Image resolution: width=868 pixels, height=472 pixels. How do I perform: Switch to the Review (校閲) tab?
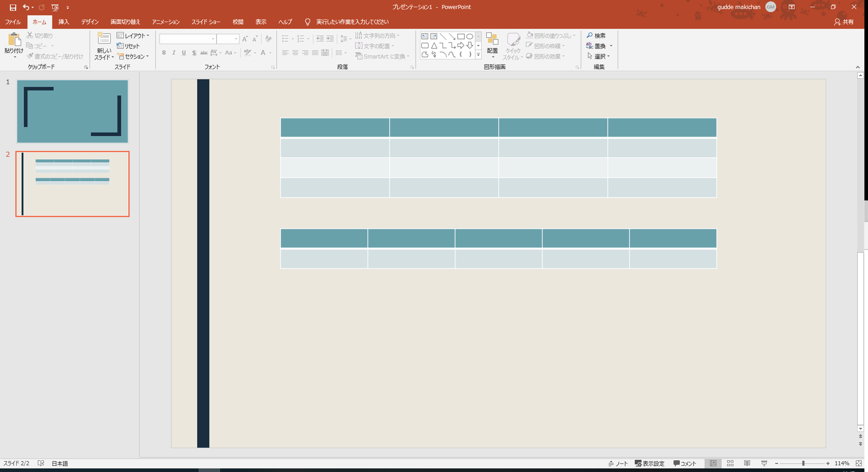tap(238, 22)
